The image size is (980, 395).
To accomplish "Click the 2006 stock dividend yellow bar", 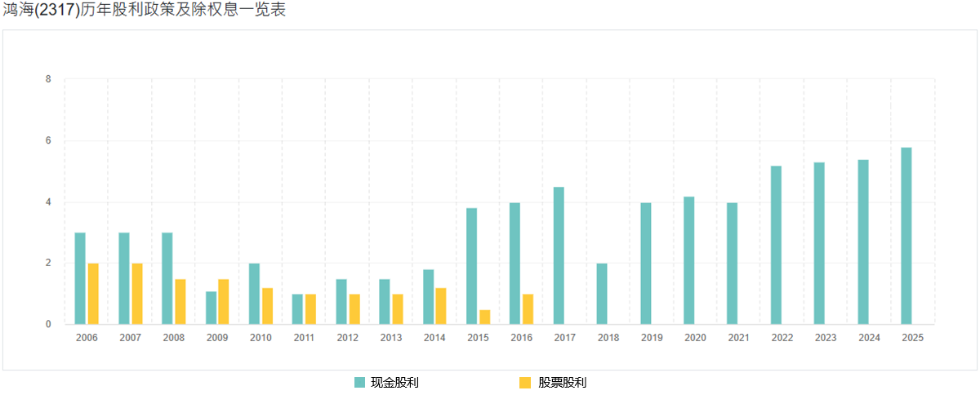I will (93, 294).
